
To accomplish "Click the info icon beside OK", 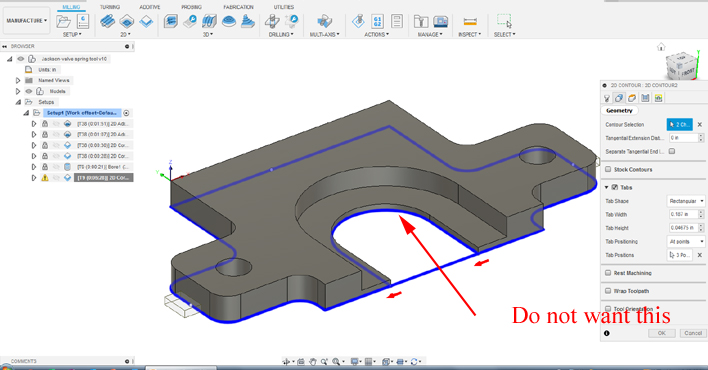I will (606, 333).
